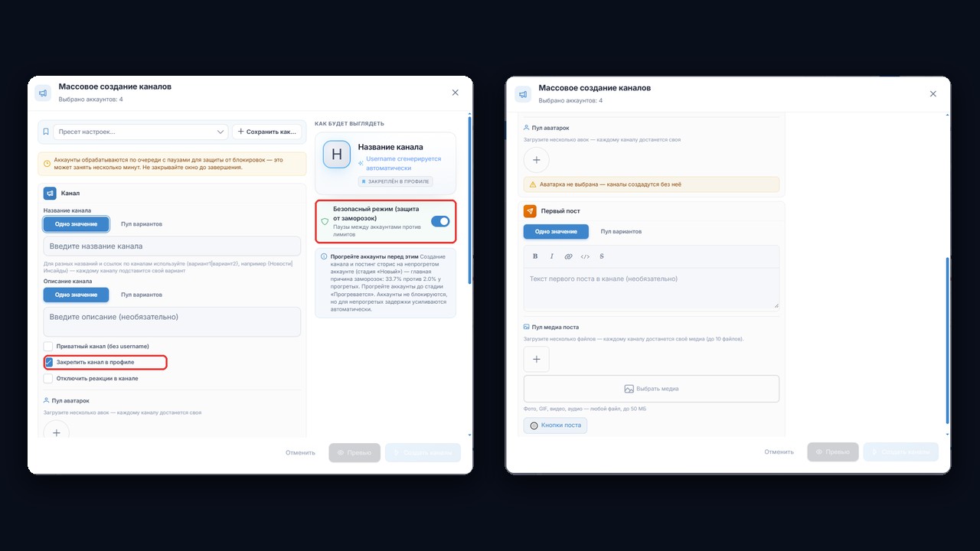Uncheck Закрепить канал в профиле
980x551 pixels.
[x=48, y=362]
